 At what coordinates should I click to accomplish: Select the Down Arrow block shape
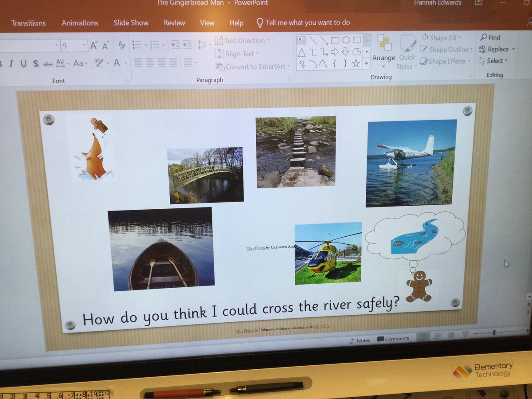345,52
